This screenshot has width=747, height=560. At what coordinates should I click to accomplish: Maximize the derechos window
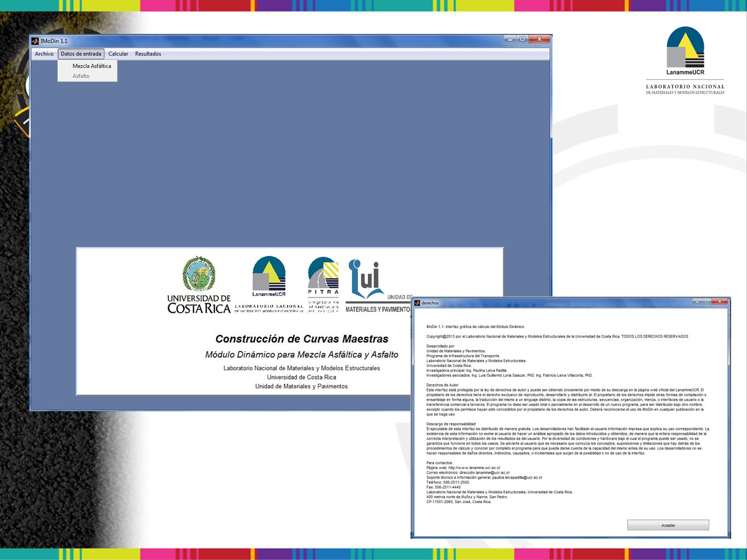pyautogui.click(x=707, y=301)
